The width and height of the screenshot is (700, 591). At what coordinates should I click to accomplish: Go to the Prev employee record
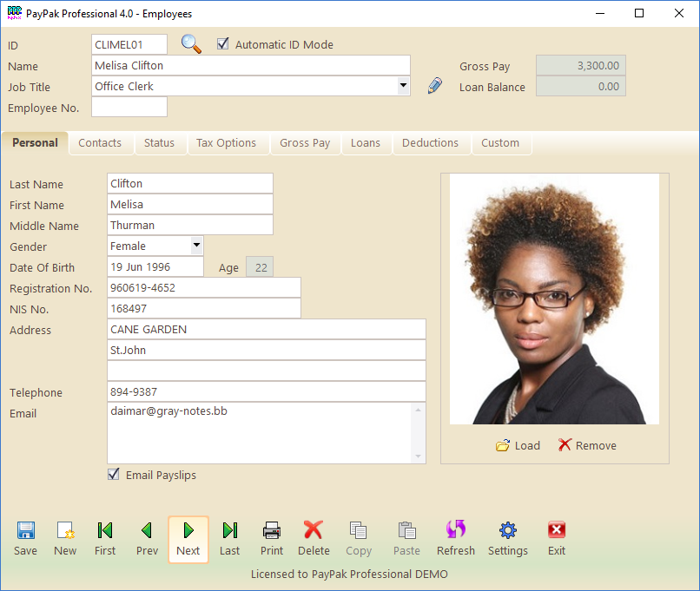tap(147, 538)
